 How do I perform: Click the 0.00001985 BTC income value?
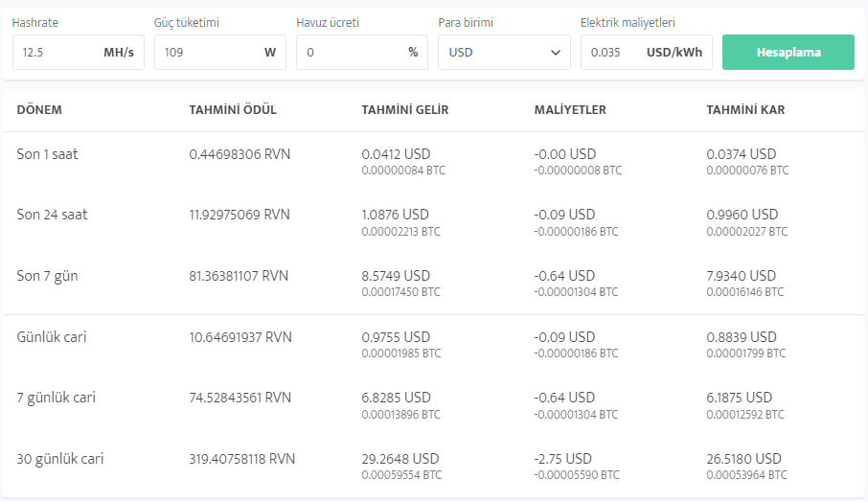tap(401, 354)
